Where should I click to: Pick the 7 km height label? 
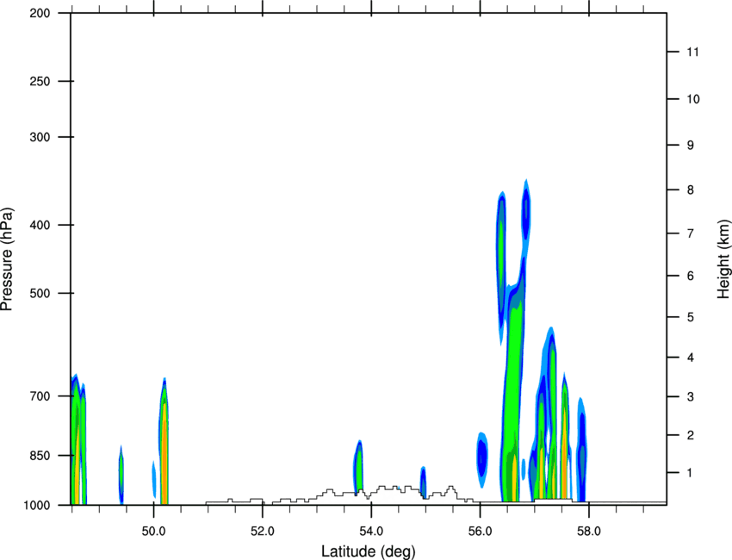point(691,233)
